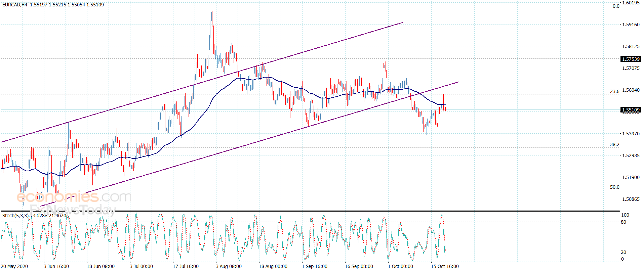Click the 38.2 Fibonacci level label

click(x=615, y=144)
